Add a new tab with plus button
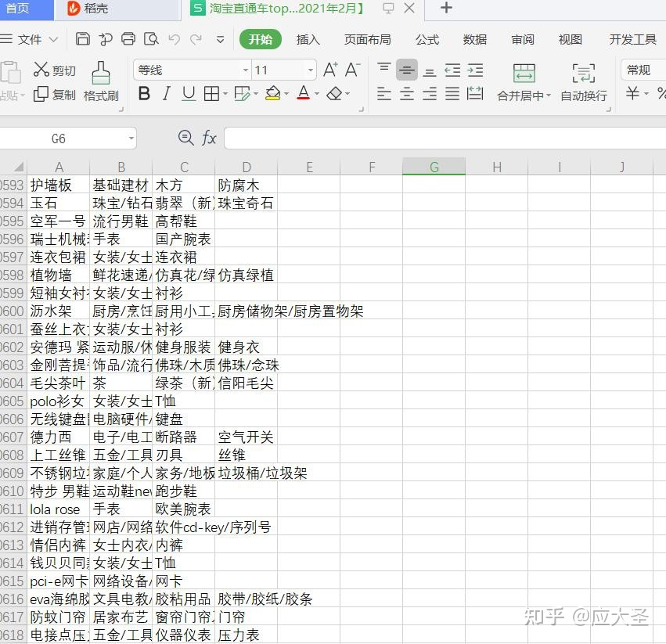This screenshot has width=666, height=644. tap(446, 8)
